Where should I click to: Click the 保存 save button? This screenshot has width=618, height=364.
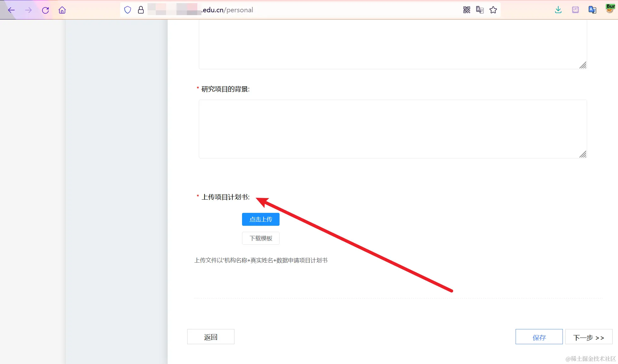539,337
